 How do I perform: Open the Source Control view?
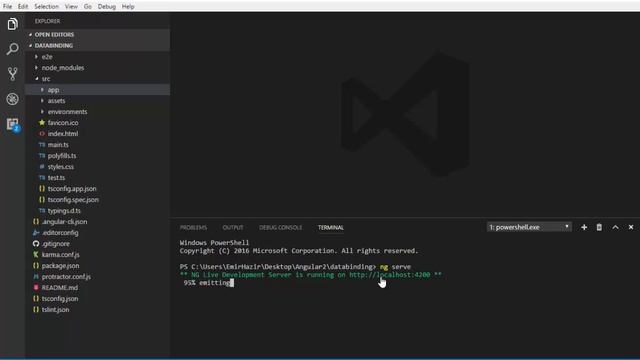pyautogui.click(x=13, y=74)
